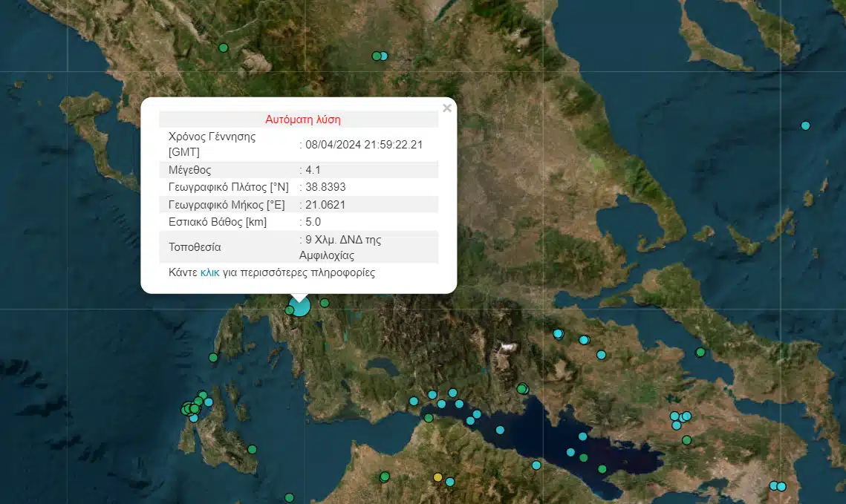846x504 pixels.
Task: Click the Γεωγραφικό Μήκος longitude row
Action: click(x=299, y=204)
